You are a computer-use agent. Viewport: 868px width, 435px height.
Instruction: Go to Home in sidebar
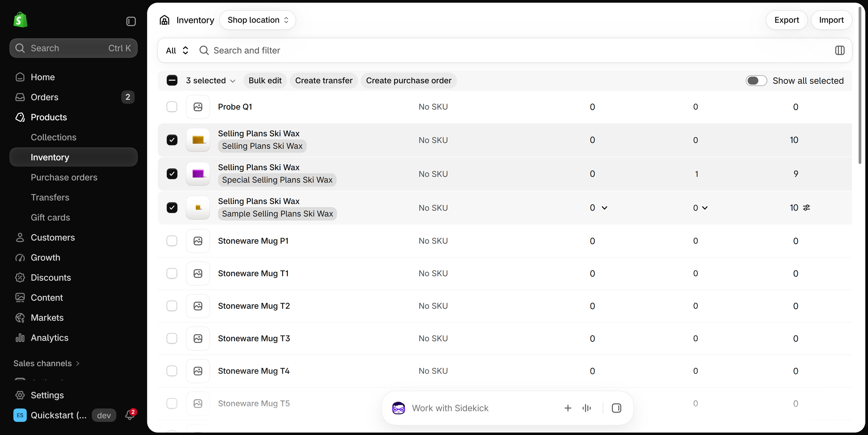click(74, 77)
